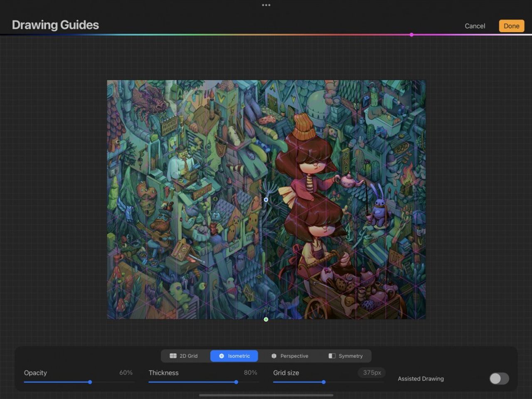Click the blue guide position node
The width and height of the screenshot is (532, 399).
coord(266,199)
